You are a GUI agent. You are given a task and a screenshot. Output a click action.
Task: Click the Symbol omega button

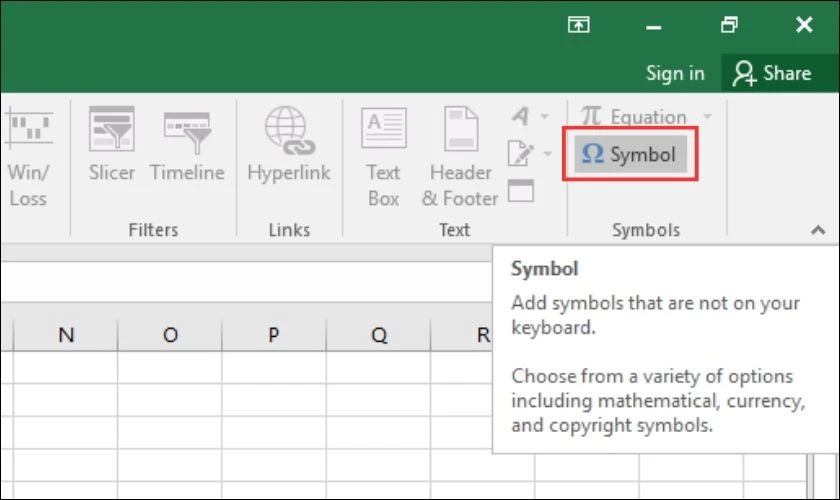point(630,154)
